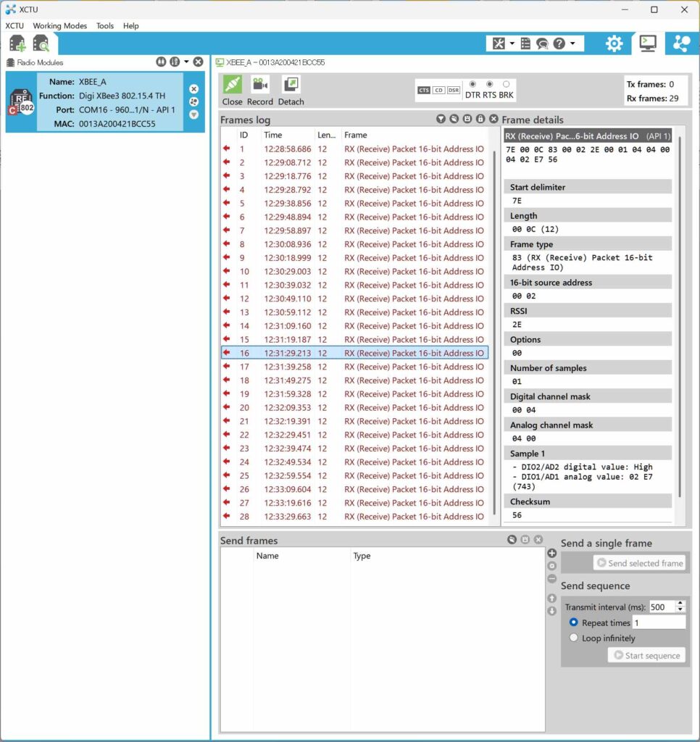Viewport: 700px width, 742px height.
Task: Clear the Frames log X icon
Action: (x=493, y=119)
